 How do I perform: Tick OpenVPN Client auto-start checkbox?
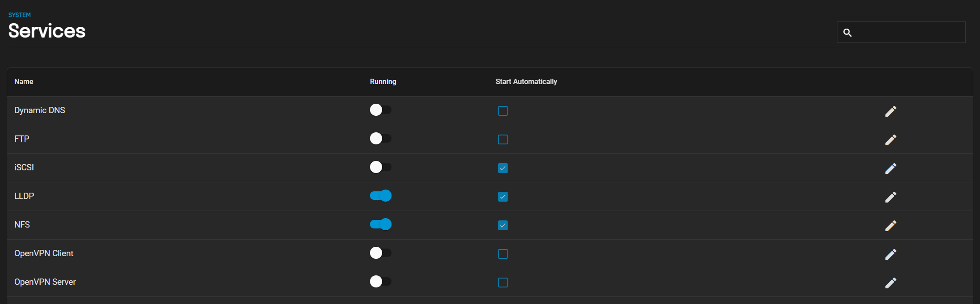(503, 254)
